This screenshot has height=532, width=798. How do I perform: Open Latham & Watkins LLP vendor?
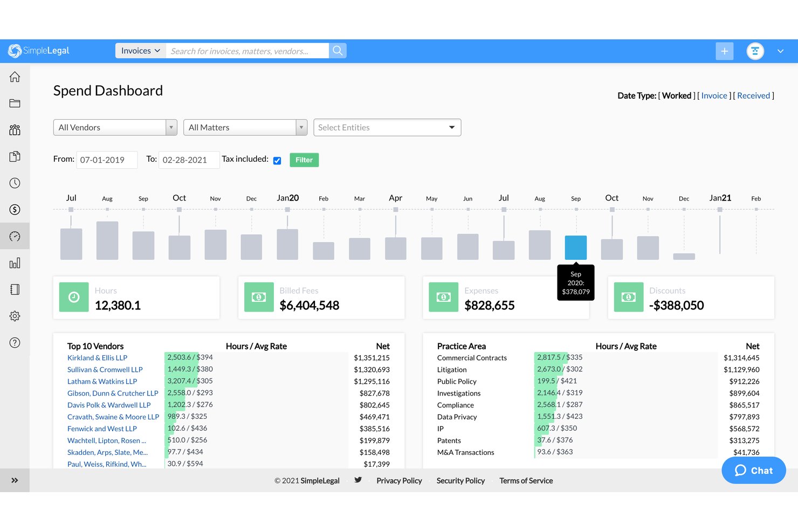click(102, 382)
